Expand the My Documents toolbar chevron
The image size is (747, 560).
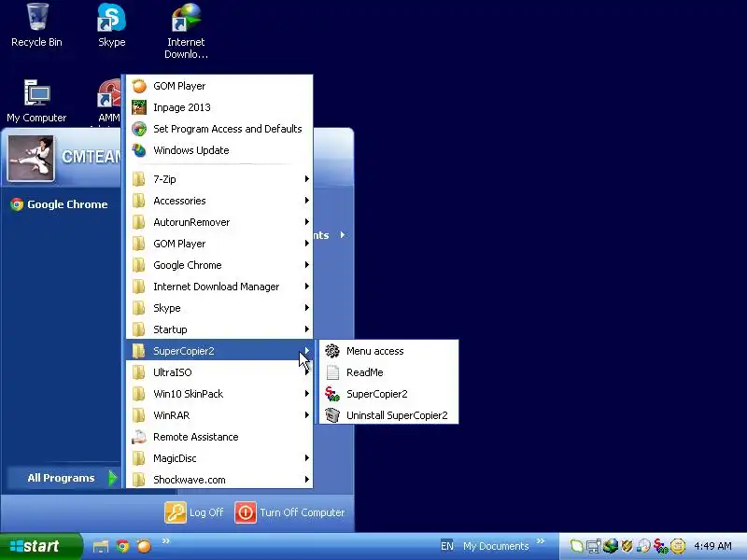click(x=541, y=540)
